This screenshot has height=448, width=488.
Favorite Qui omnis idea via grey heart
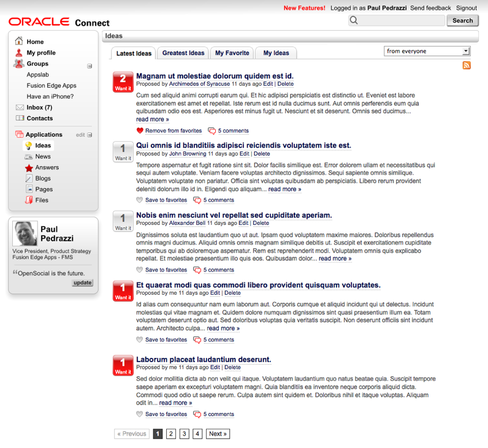[139, 200]
